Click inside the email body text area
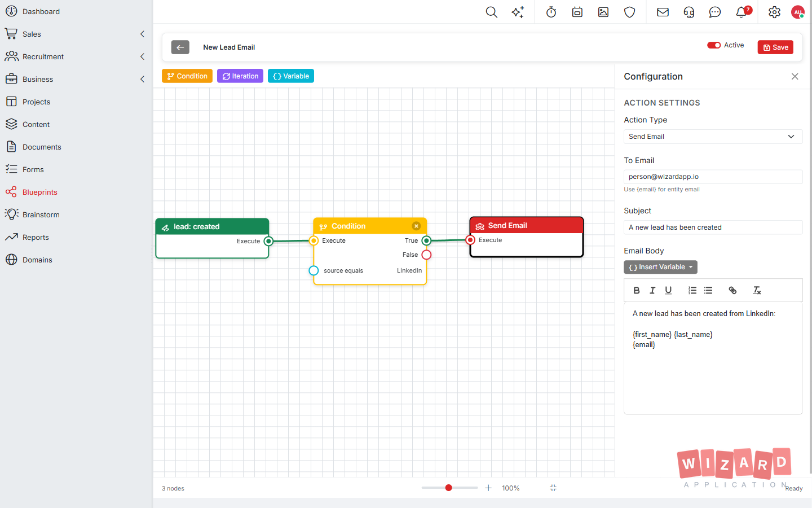The image size is (812, 508). (x=713, y=358)
